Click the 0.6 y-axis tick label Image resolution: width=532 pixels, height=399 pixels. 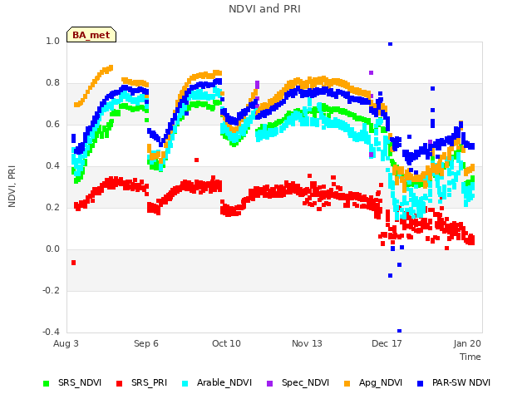[x=52, y=124]
